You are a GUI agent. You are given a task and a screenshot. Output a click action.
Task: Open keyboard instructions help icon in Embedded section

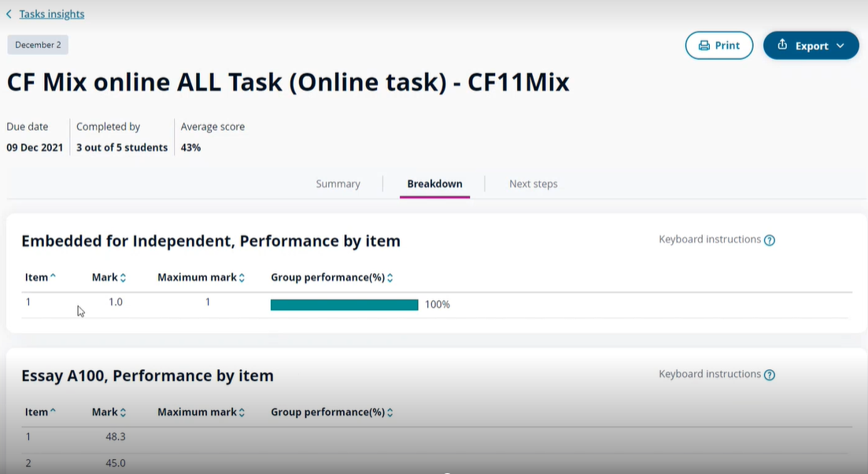tap(770, 240)
